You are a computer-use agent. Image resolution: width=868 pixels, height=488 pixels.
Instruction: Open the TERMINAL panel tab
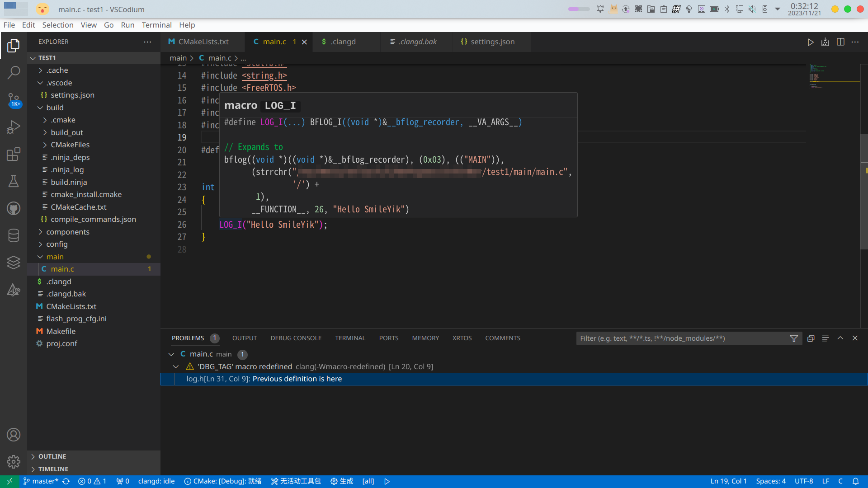click(350, 338)
